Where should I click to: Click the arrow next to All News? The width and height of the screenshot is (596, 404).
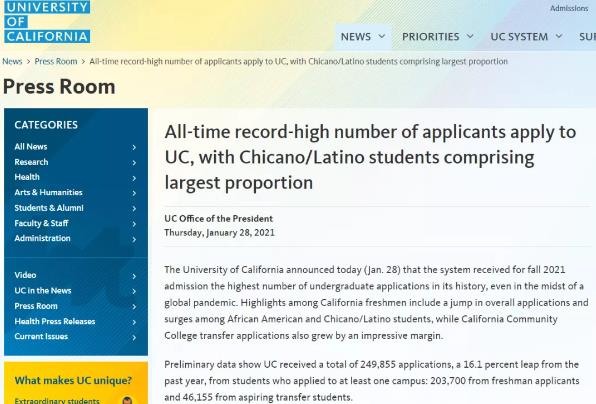tap(134, 147)
